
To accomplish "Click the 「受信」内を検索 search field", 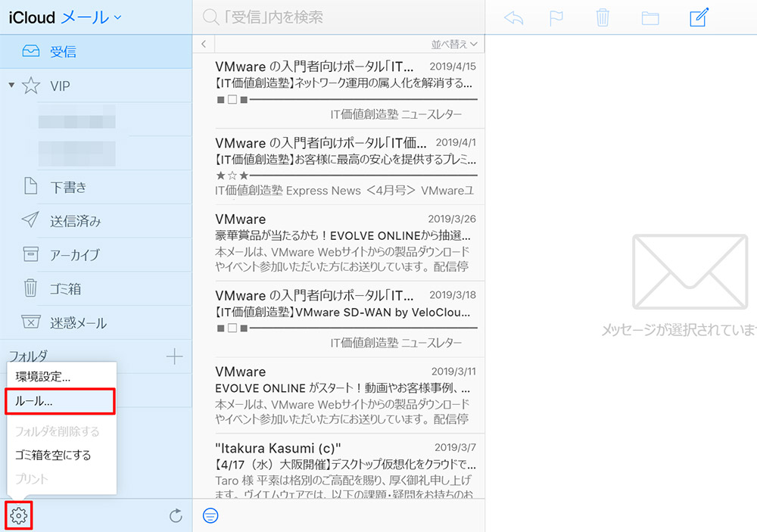I will coord(338,17).
